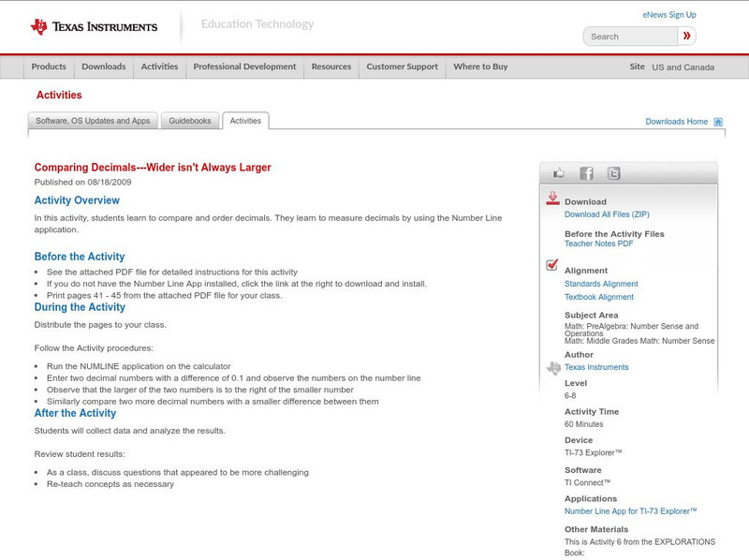
Task: Click 'Re-teach concepts as necessary' bullet
Action: 110,484
